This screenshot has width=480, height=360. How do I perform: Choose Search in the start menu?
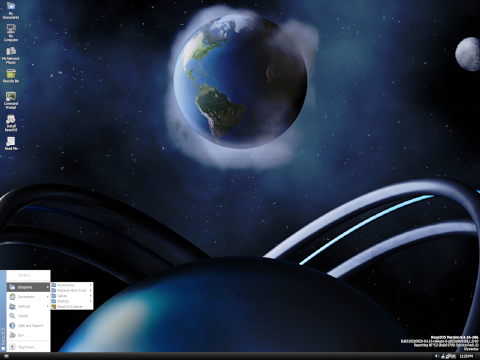28,316
